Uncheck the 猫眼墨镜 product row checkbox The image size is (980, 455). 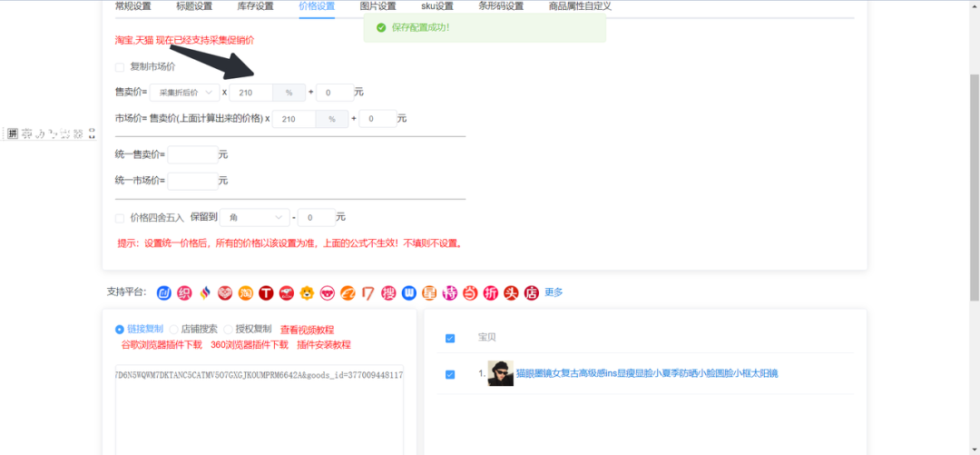(x=450, y=374)
